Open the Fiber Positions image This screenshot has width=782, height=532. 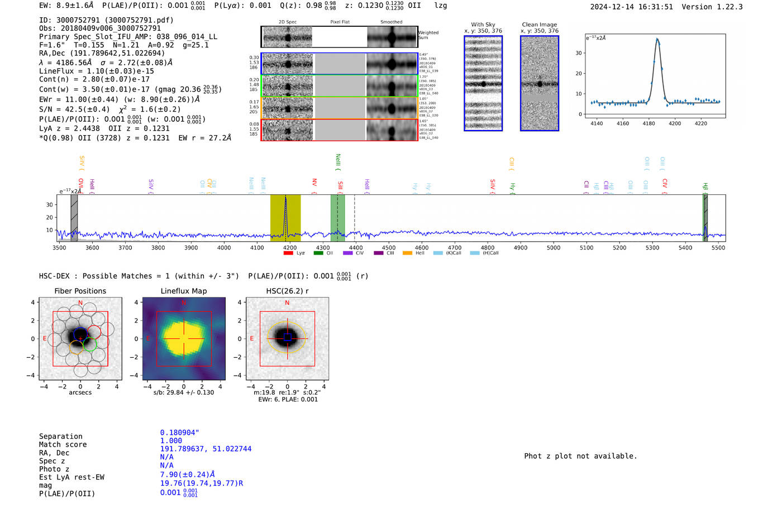tap(80, 339)
